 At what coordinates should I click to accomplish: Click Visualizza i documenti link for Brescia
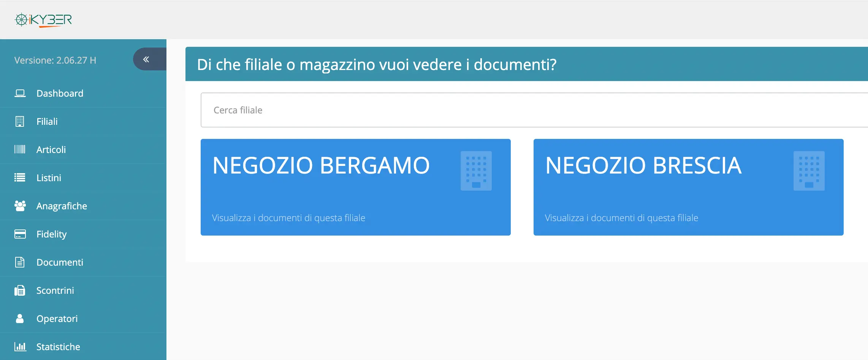click(621, 218)
